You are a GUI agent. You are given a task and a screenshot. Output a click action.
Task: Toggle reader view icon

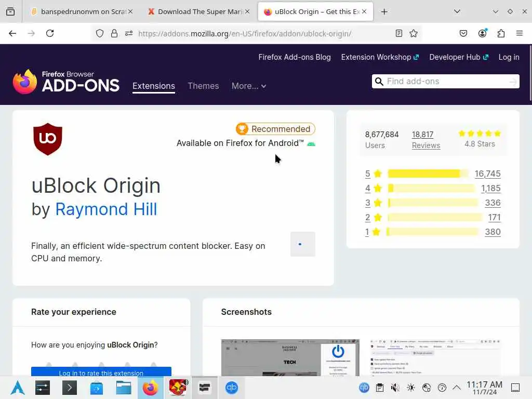point(399,33)
